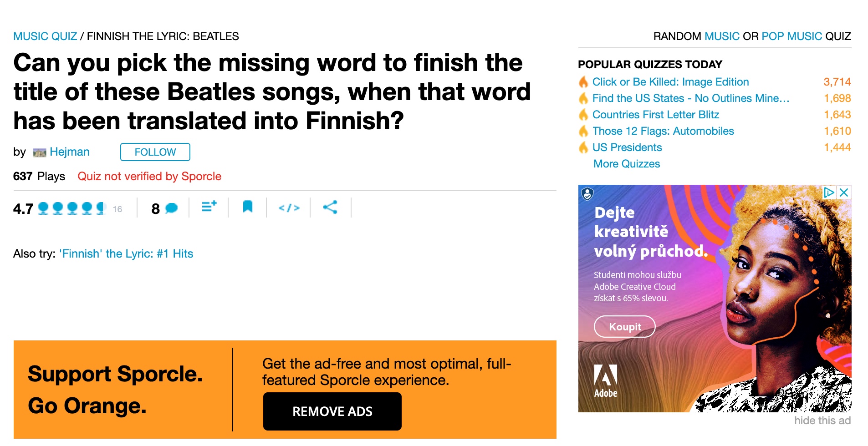This screenshot has height=446, width=868.
Task: Click the share icon
Action: [x=330, y=208]
